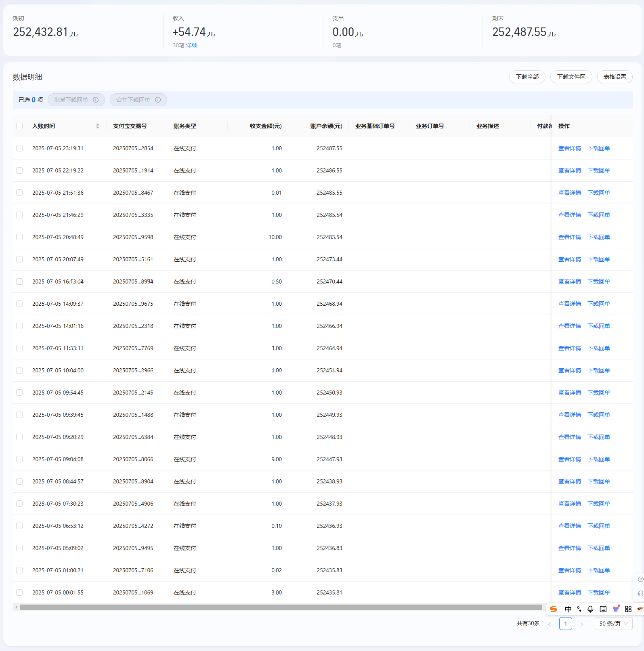View details for transaction 20250705...2145

570,393
